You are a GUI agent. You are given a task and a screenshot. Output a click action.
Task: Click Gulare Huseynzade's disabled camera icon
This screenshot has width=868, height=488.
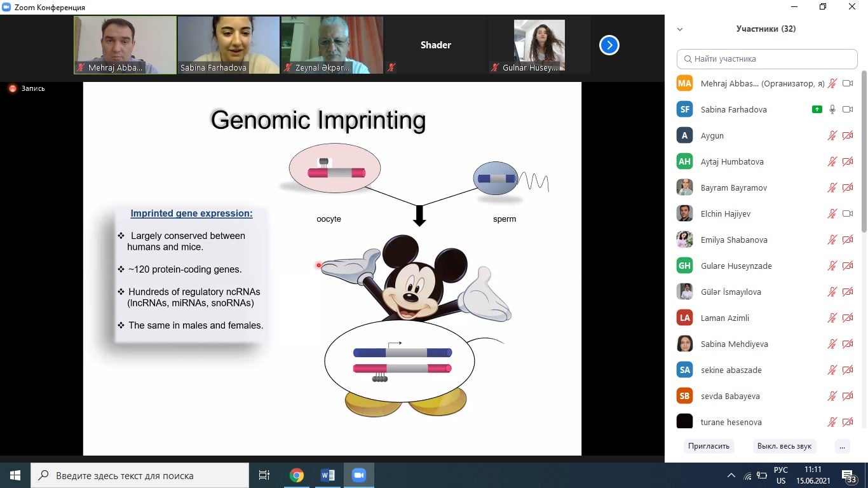tap(848, 266)
